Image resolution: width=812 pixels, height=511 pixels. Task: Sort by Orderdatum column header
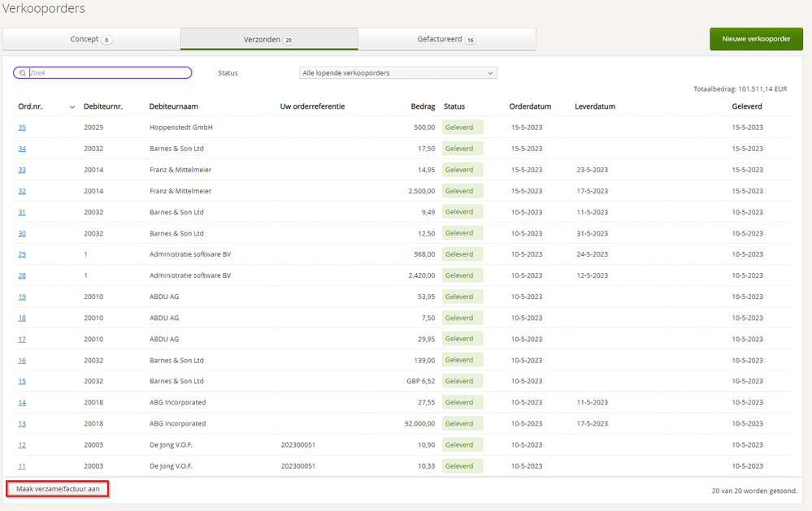pyautogui.click(x=530, y=106)
